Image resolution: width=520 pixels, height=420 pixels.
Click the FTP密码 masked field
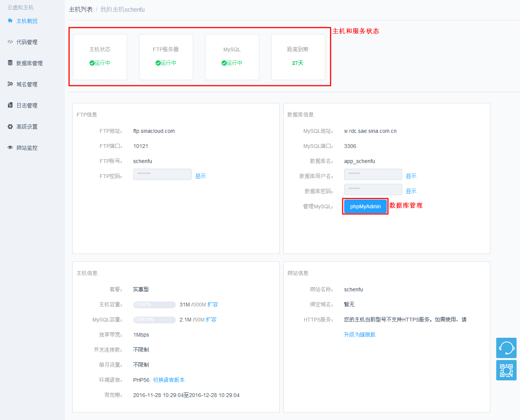click(162, 174)
